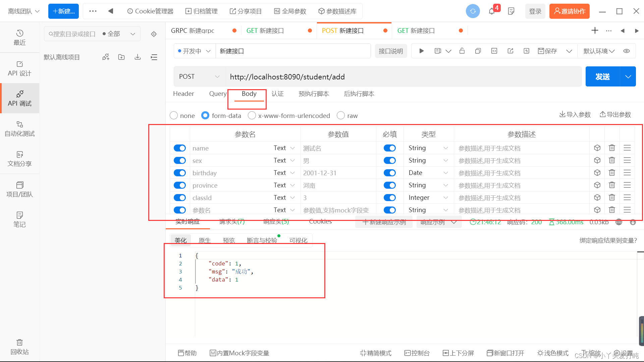Switch to the 认证 tab
The image size is (644, 362).
click(x=277, y=94)
